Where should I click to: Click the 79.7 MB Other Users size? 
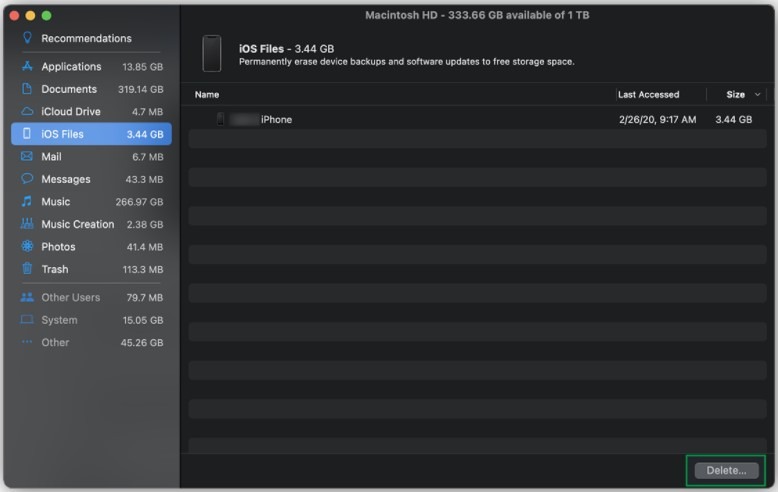(x=145, y=298)
